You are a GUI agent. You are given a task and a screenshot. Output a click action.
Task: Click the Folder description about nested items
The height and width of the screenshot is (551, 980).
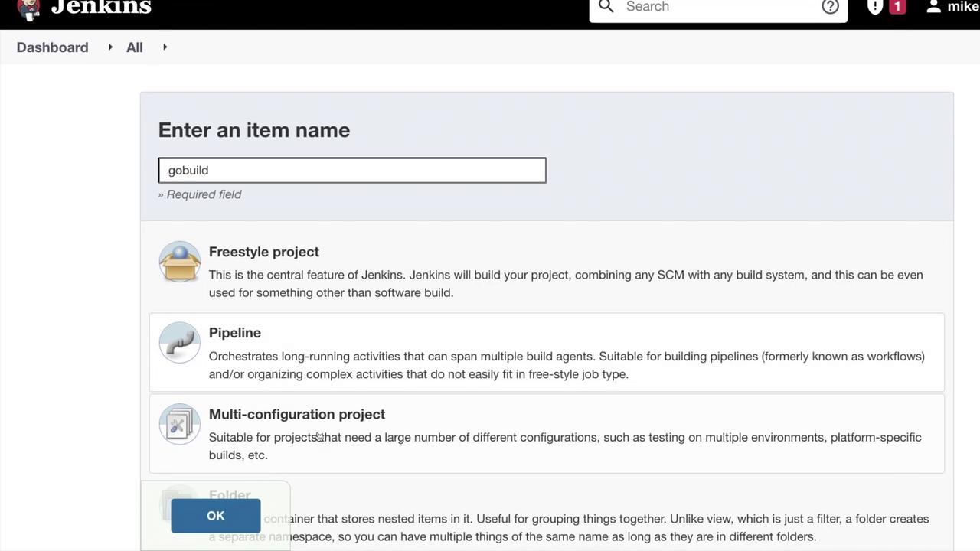[x=569, y=527]
